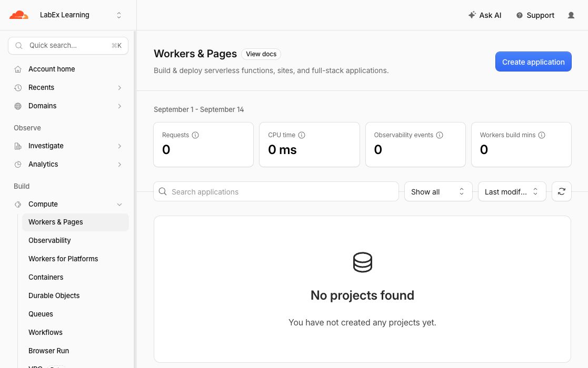This screenshot has width=588, height=368.
Task: Open Observability under Compute
Action: (x=49, y=240)
